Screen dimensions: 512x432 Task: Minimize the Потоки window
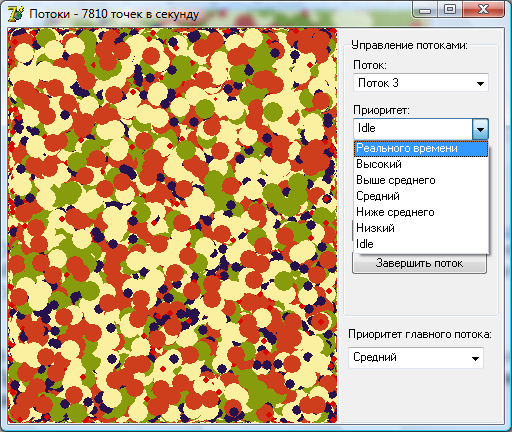pyautogui.click(x=424, y=10)
